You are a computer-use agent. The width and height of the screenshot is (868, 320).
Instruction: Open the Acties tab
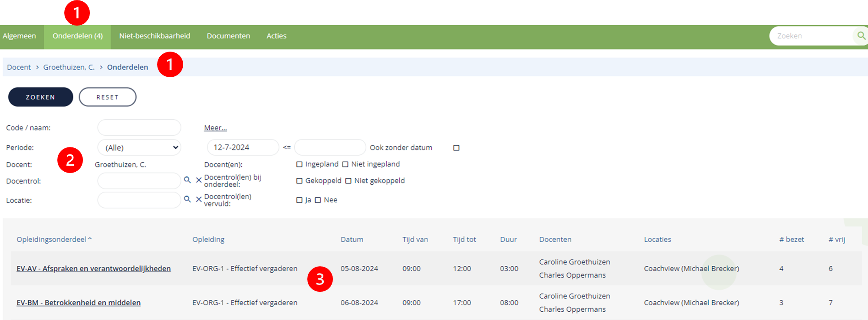276,36
